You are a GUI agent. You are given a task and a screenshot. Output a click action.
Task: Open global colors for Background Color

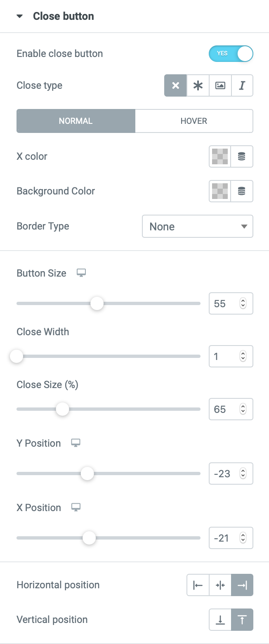242,191
